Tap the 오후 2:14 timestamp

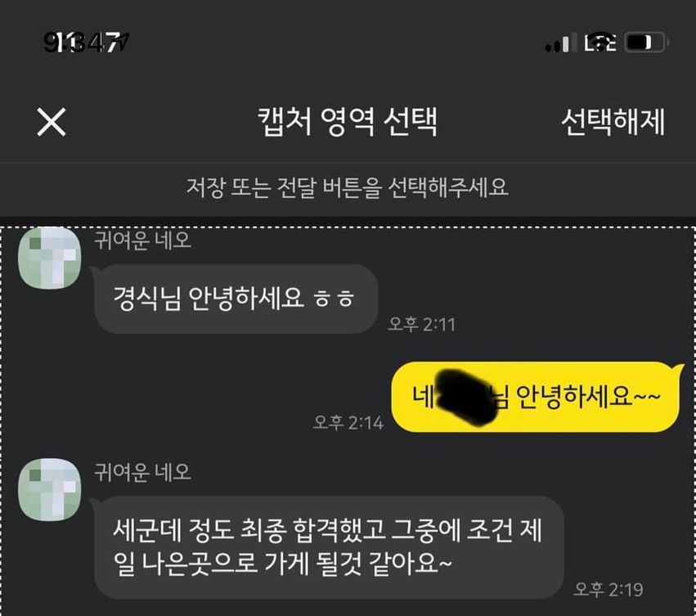coord(348,422)
